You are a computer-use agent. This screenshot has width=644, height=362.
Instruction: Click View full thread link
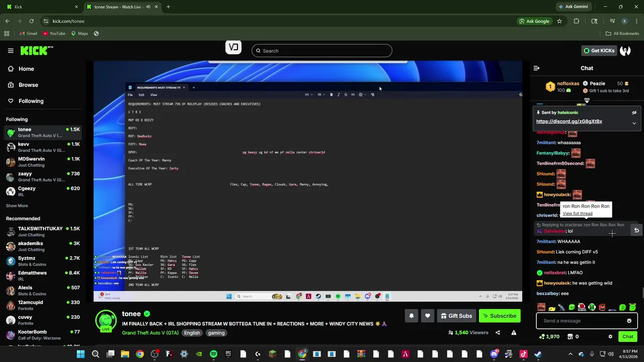(578, 214)
